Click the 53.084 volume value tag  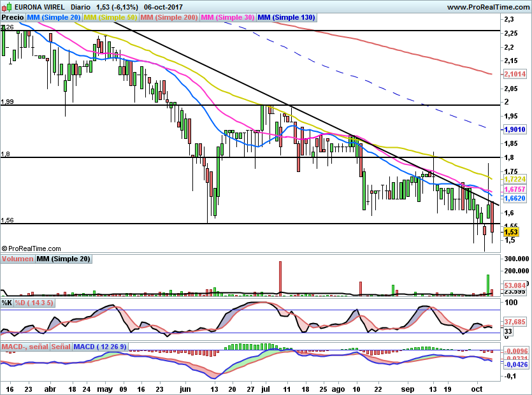515,285
